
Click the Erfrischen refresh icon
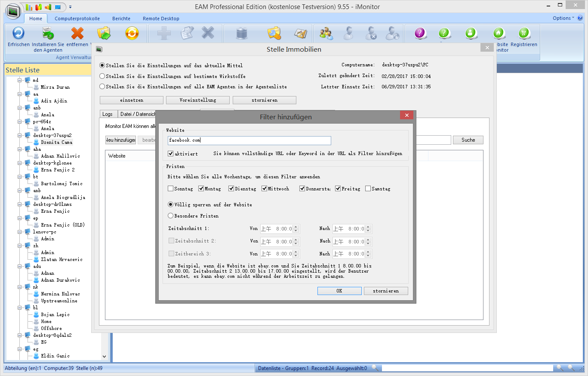[x=18, y=33]
